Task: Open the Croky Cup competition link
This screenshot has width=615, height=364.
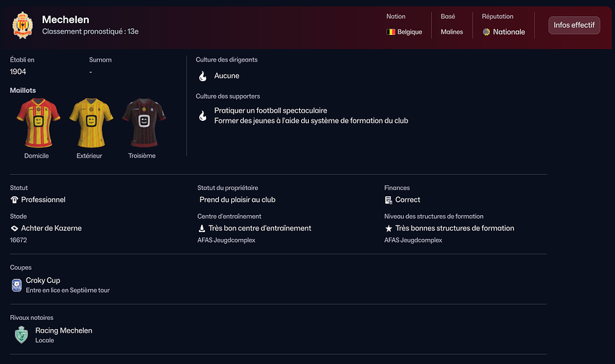Action: [x=43, y=280]
